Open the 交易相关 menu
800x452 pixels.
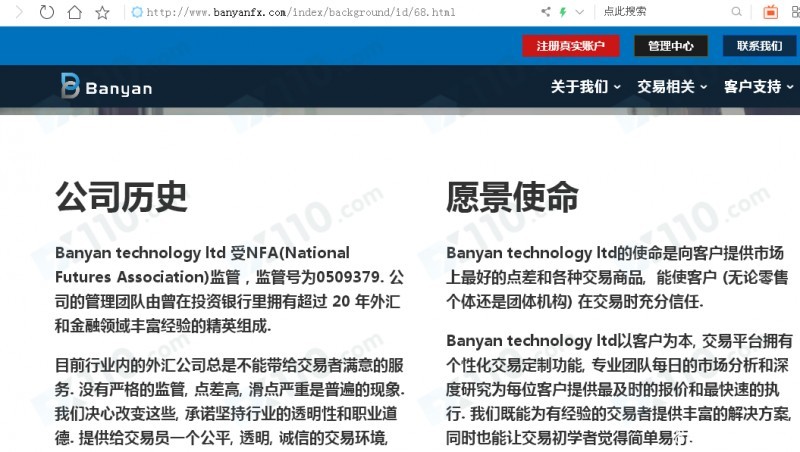672,87
